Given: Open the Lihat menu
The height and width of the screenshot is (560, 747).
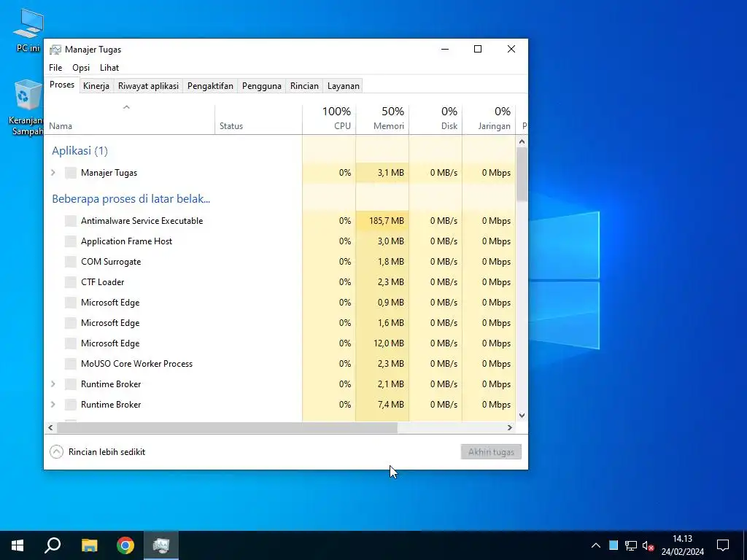Looking at the screenshot, I should [109, 68].
